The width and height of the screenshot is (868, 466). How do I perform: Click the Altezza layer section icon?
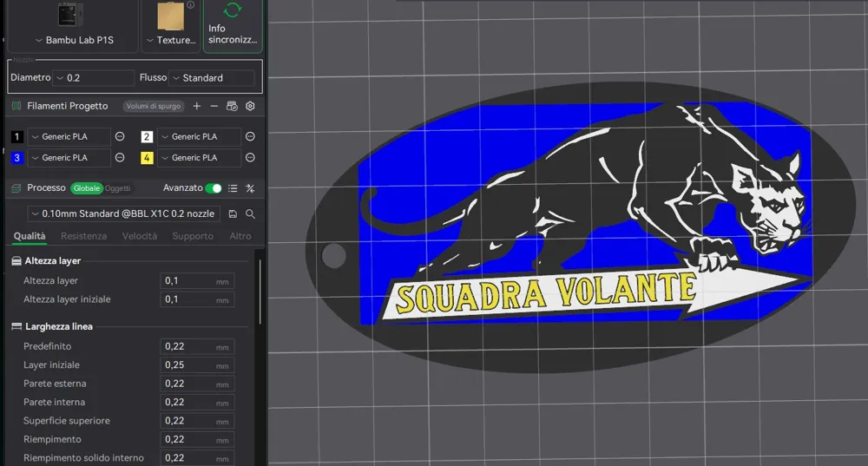point(16,260)
